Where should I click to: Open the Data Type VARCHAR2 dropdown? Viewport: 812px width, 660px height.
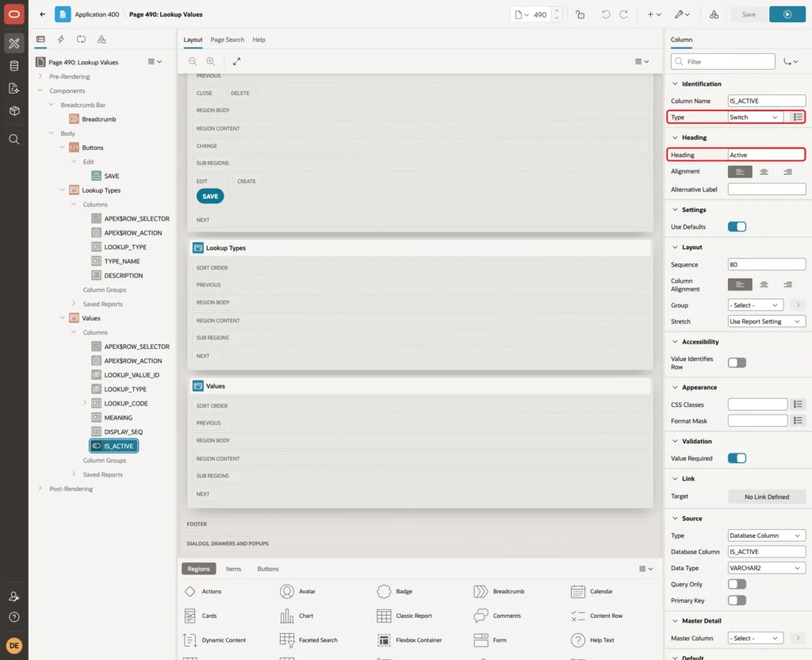click(767, 568)
